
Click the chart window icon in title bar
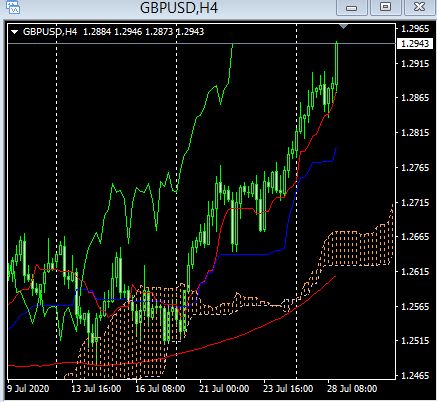pos(13,7)
